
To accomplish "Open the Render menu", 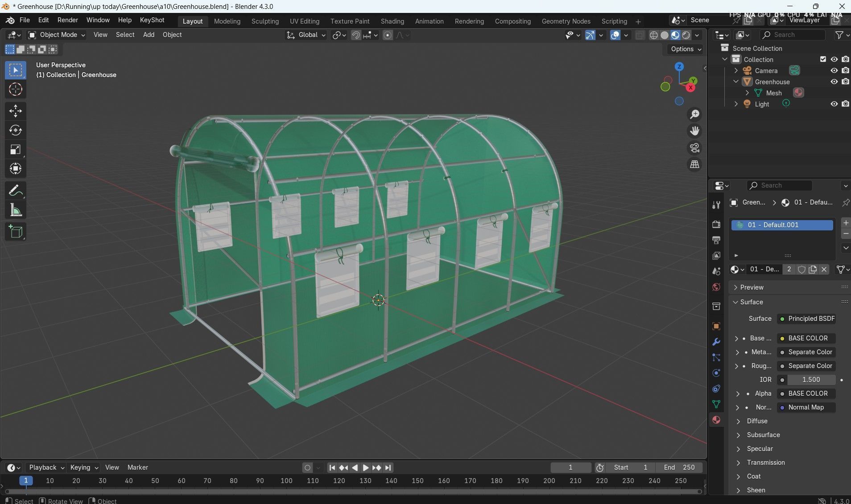I will coord(68,20).
